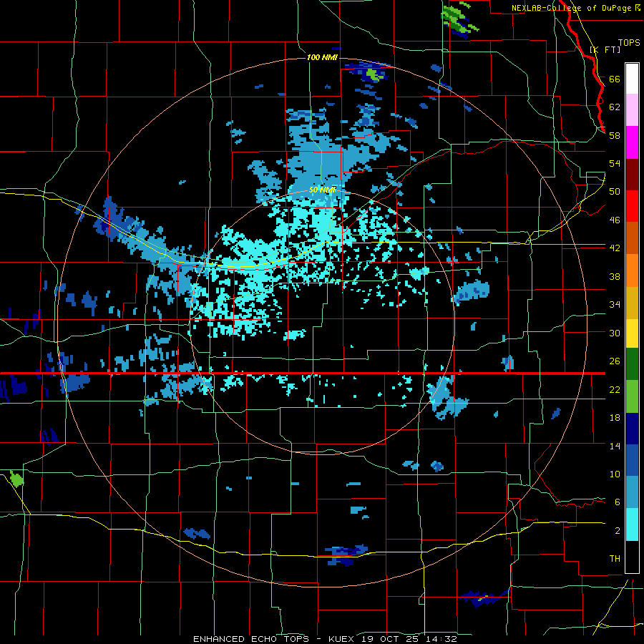Select the "58" legend value
Image resolution: width=644 pixels, height=644 pixels.
click(615, 135)
